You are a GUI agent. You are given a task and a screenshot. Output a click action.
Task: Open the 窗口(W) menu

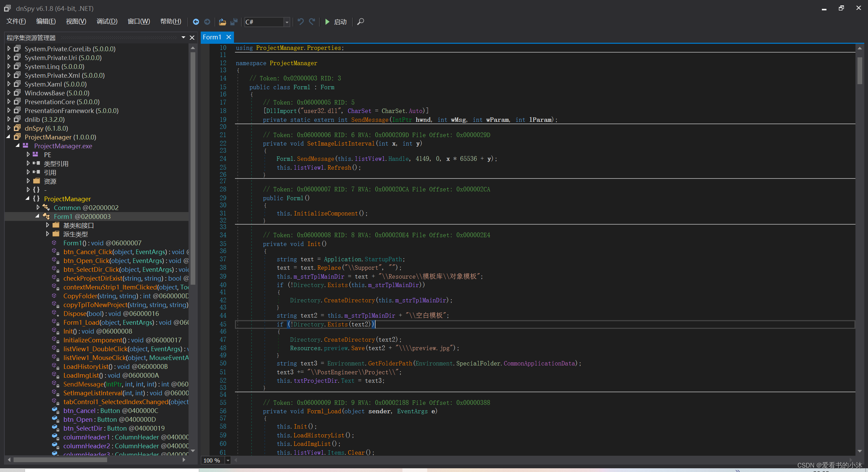[x=139, y=22]
